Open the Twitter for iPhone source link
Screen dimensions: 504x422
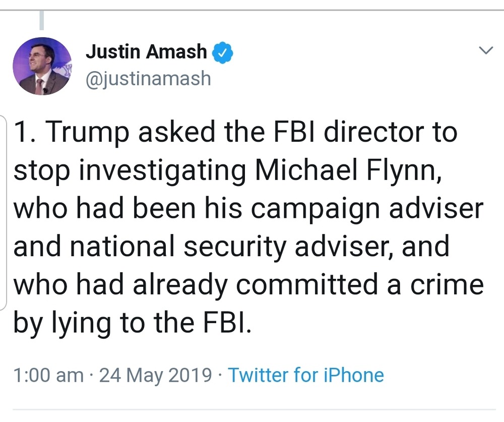click(306, 375)
